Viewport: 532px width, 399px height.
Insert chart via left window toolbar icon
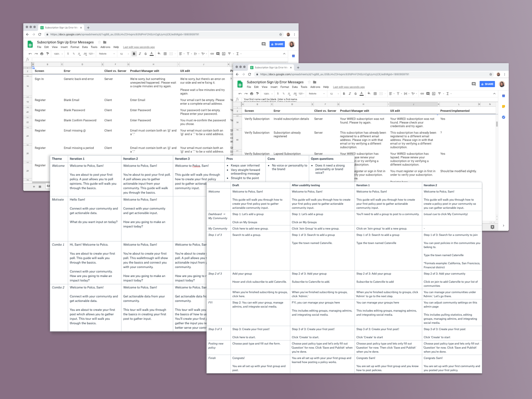pos(224,54)
